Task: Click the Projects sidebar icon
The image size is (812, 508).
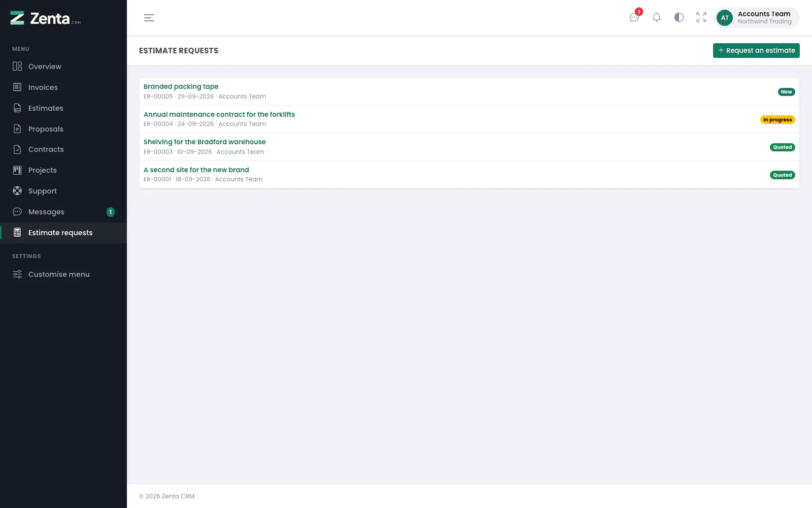Action: (17, 170)
